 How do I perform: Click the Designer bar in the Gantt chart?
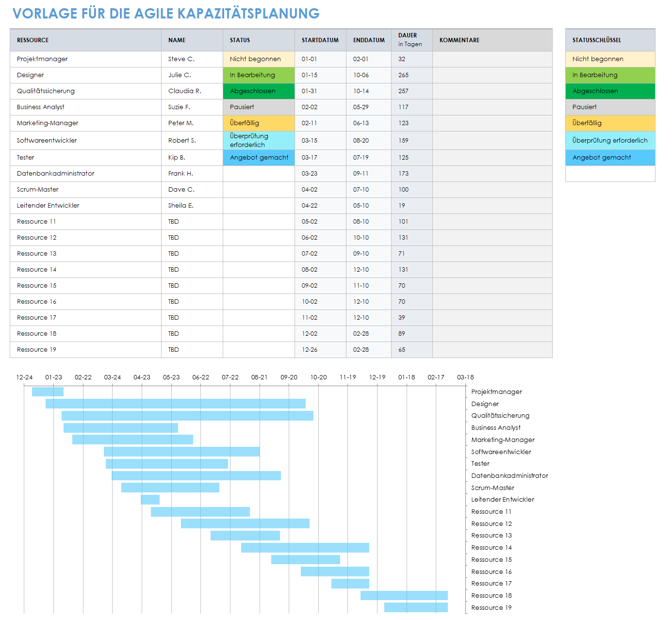(176, 404)
